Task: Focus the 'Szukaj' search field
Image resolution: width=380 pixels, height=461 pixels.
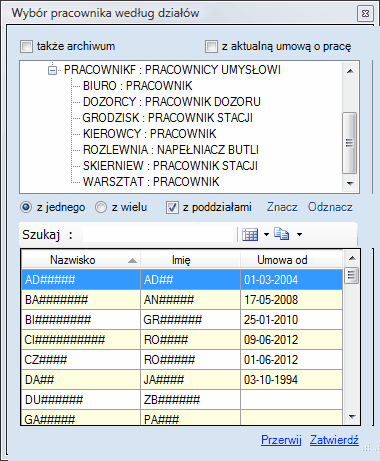Action: (158, 235)
